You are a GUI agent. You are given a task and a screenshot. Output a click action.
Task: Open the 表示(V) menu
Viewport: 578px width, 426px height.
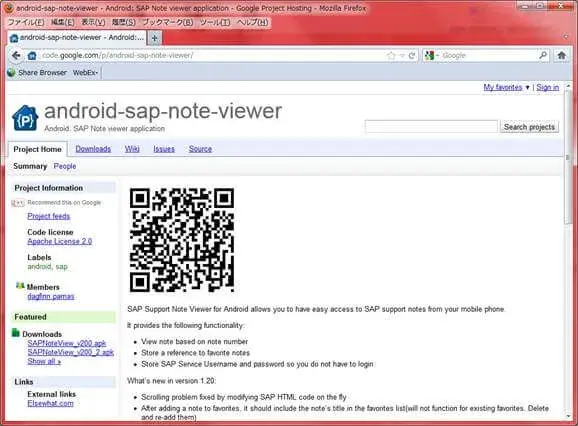pyautogui.click(x=93, y=22)
